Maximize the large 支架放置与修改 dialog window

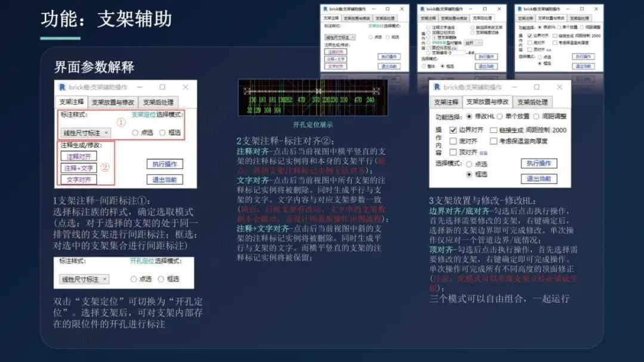(537, 87)
